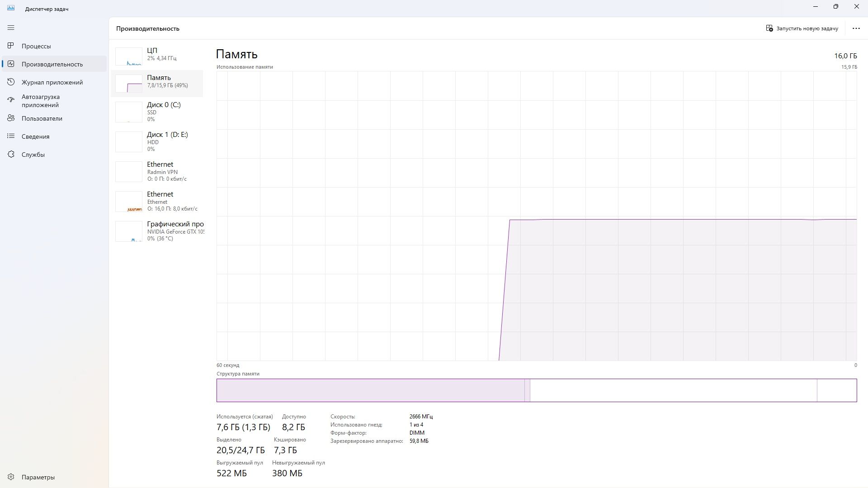Click the Services gear-puzzle icon
Image resolution: width=868 pixels, height=488 pixels.
11,154
